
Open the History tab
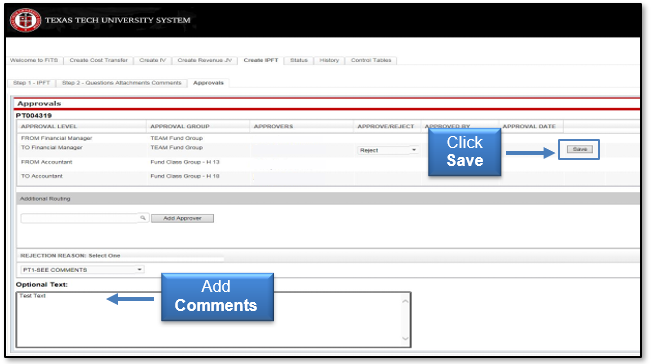[329, 60]
